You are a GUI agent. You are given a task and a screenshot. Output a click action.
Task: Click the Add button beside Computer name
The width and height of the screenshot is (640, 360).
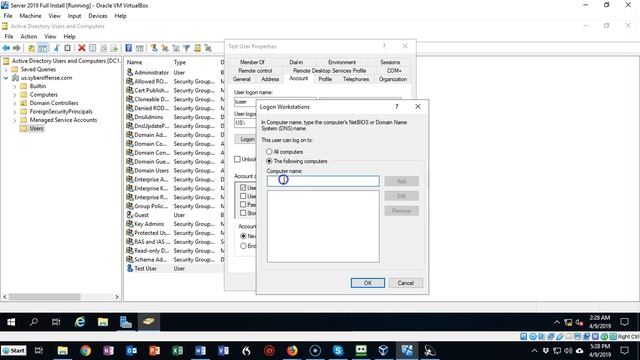pos(402,181)
